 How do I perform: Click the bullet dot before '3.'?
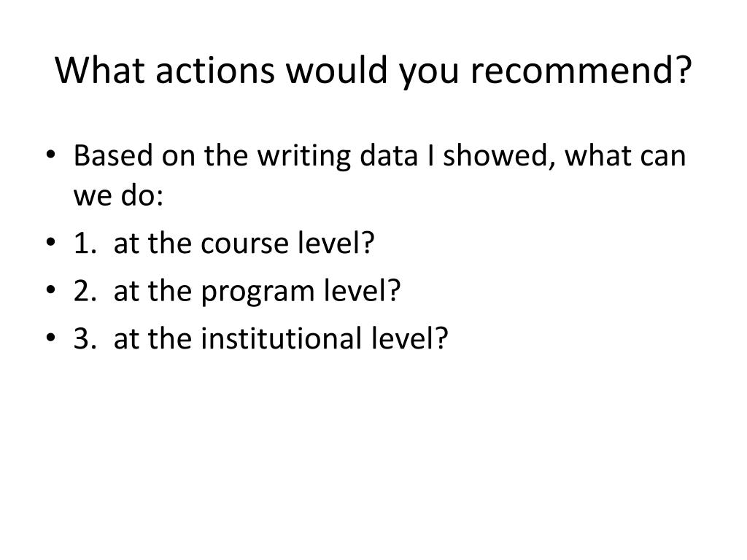[x=52, y=337]
